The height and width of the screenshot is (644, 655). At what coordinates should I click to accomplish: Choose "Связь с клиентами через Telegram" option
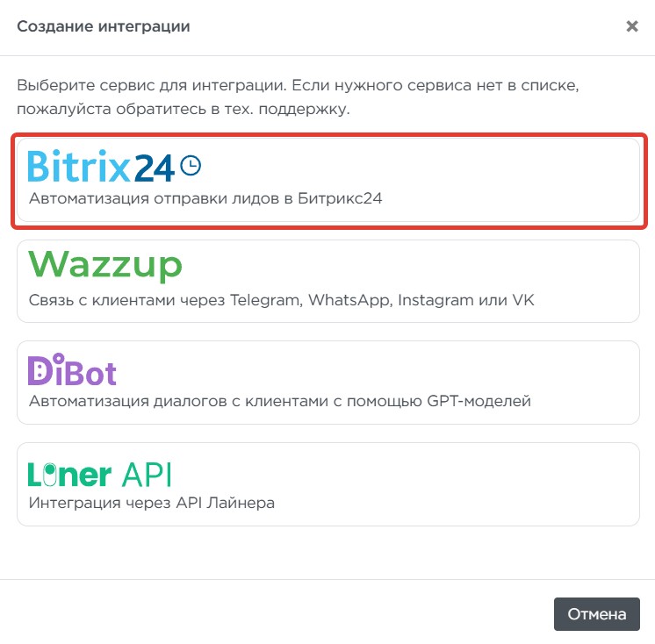coord(281,300)
